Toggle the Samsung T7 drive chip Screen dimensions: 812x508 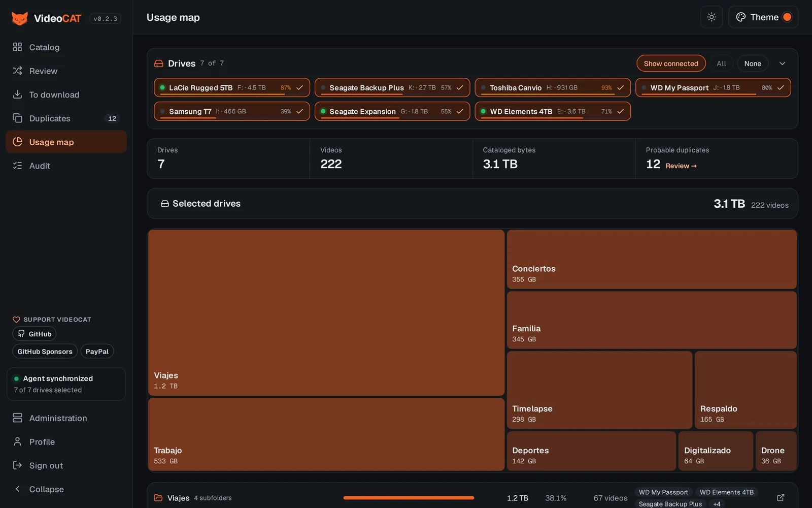coord(232,111)
